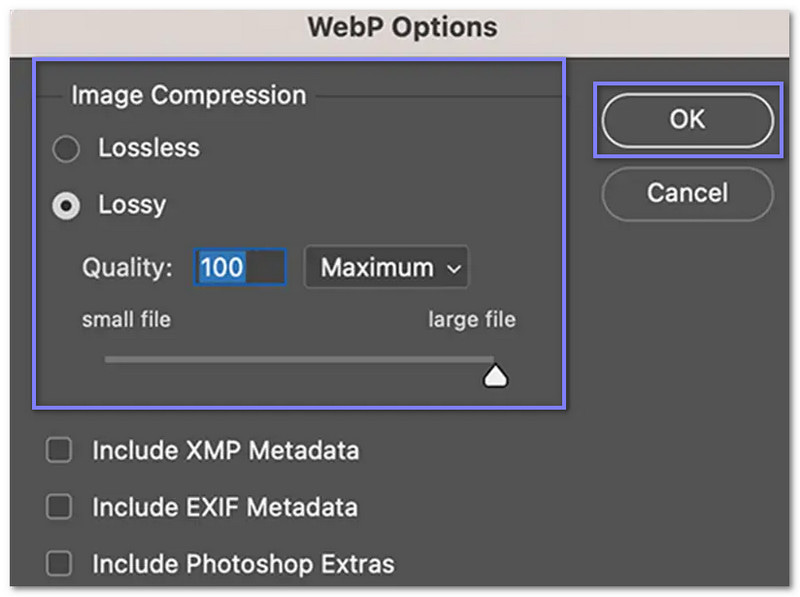Open the Maximum quality preset dropdown
800x597 pixels.
[386, 267]
